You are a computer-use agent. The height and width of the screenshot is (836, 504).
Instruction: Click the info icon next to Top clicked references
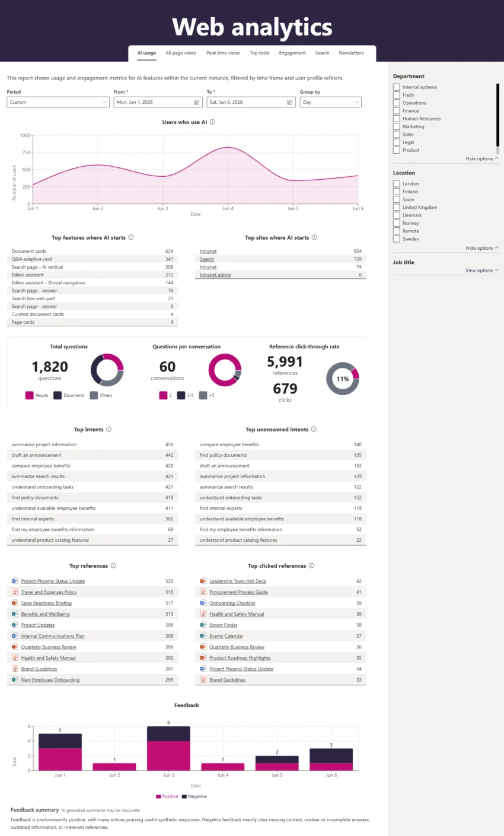[x=311, y=566]
